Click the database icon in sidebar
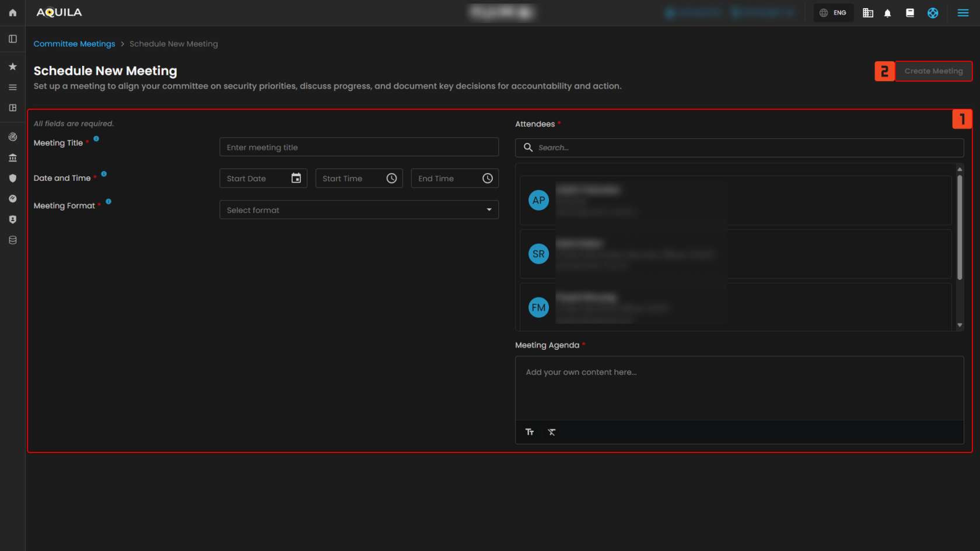 pos(12,240)
